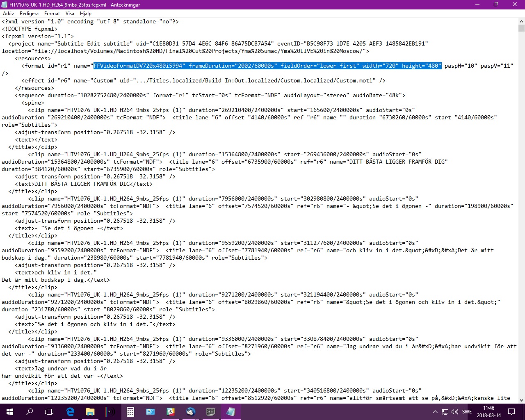Viewport: 525px width, 420px height.
Task: Open the Action Center
Action: point(511,411)
